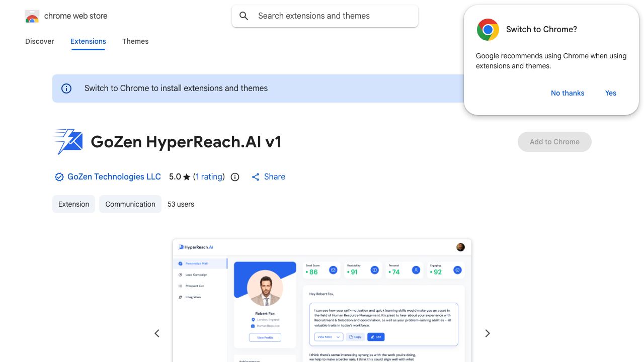Open the 1 rating link
Viewport: 644px width, 362px height.
[209, 177]
